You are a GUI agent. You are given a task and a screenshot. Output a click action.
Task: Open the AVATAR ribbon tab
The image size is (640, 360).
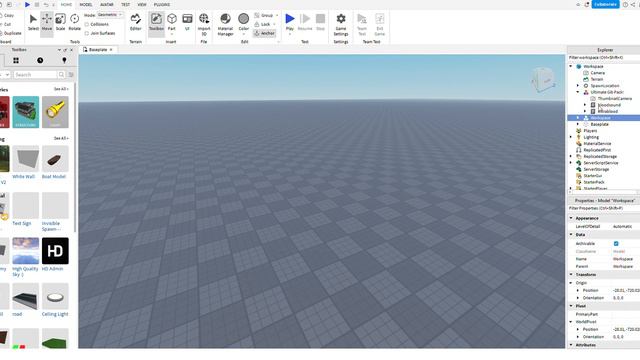(x=107, y=4)
